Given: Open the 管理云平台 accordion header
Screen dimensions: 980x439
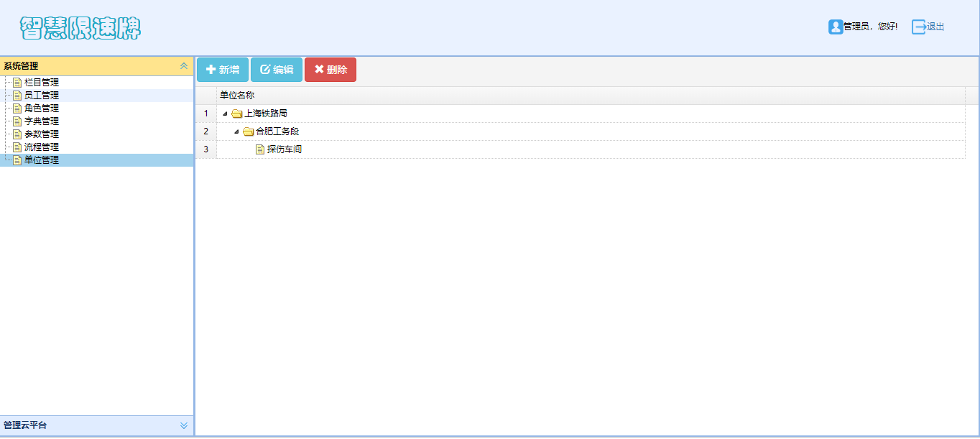Looking at the screenshot, I should click(96, 425).
